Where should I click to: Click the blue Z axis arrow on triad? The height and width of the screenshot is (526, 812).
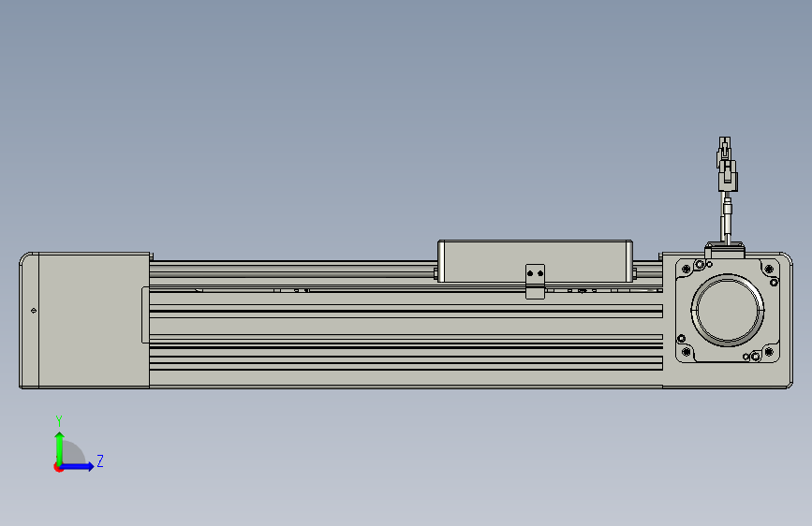tap(78, 466)
